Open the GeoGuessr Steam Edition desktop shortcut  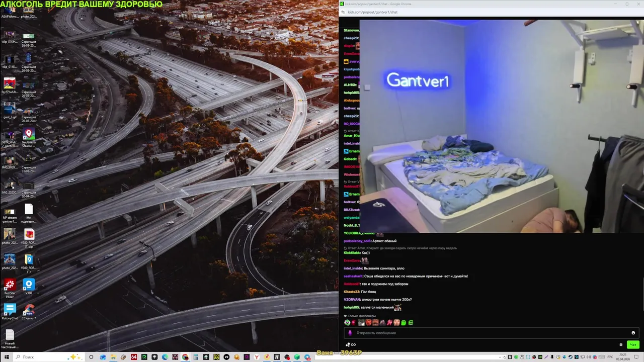29,138
